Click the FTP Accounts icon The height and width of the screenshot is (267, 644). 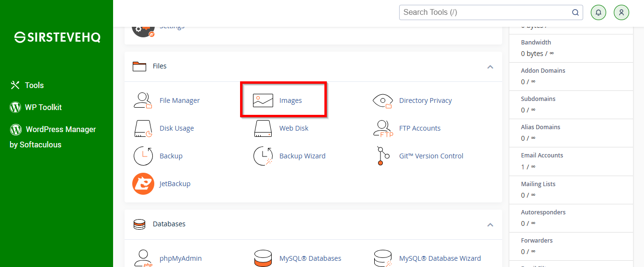pyautogui.click(x=382, y=128)
